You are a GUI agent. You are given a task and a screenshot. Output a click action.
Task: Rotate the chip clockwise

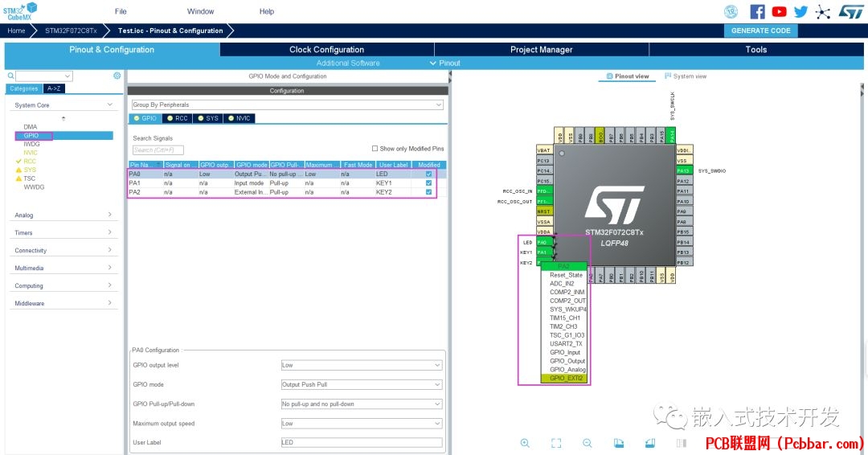click(619, 443)
